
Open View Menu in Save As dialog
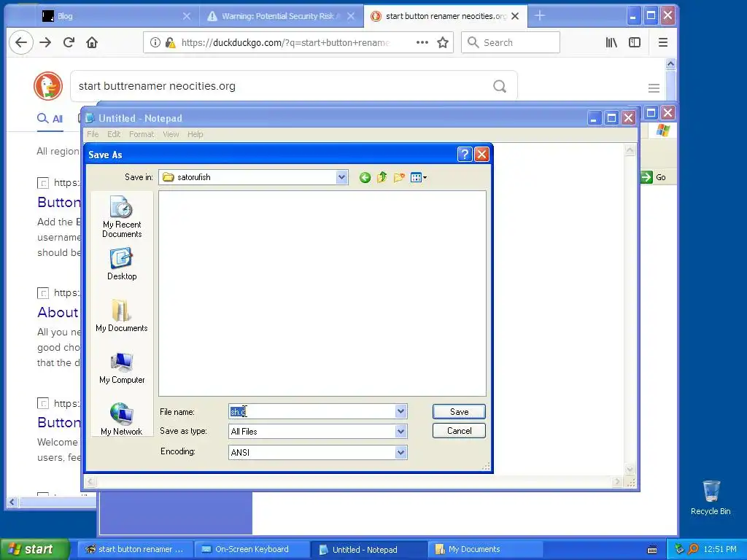[418, 178]
